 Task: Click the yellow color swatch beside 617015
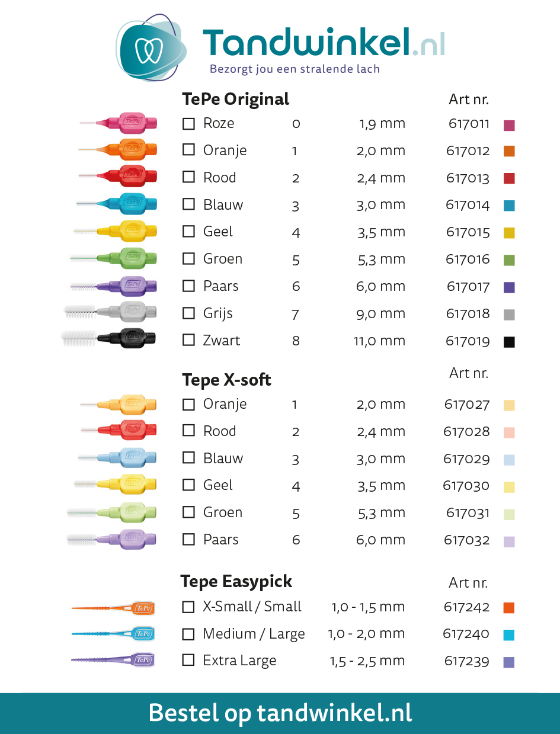pyautogui.click(x=508, y=233)
